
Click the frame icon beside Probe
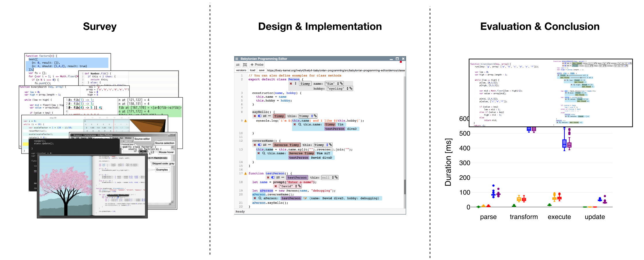[x=245, y=65]
